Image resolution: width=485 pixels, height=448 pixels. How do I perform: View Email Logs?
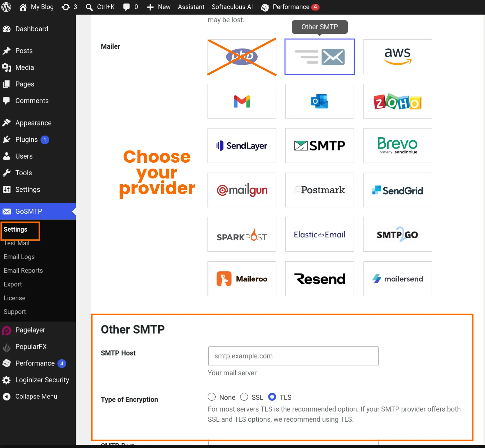tap(19, 257)
